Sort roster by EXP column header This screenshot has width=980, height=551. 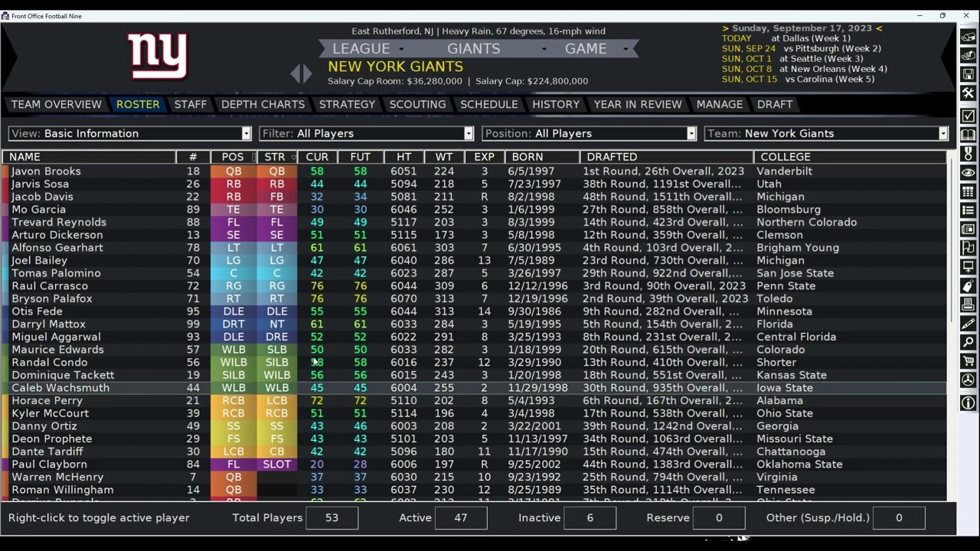[484, 157]
